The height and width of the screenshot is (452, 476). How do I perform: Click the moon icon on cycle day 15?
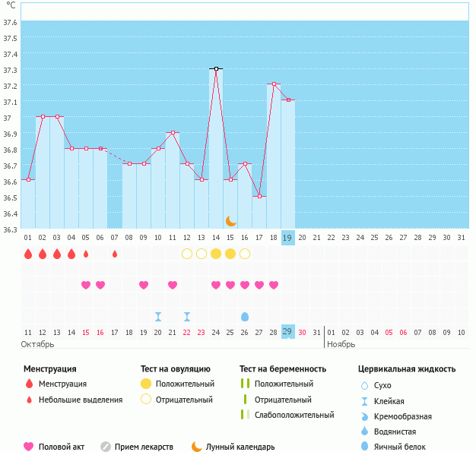[230, 221]
